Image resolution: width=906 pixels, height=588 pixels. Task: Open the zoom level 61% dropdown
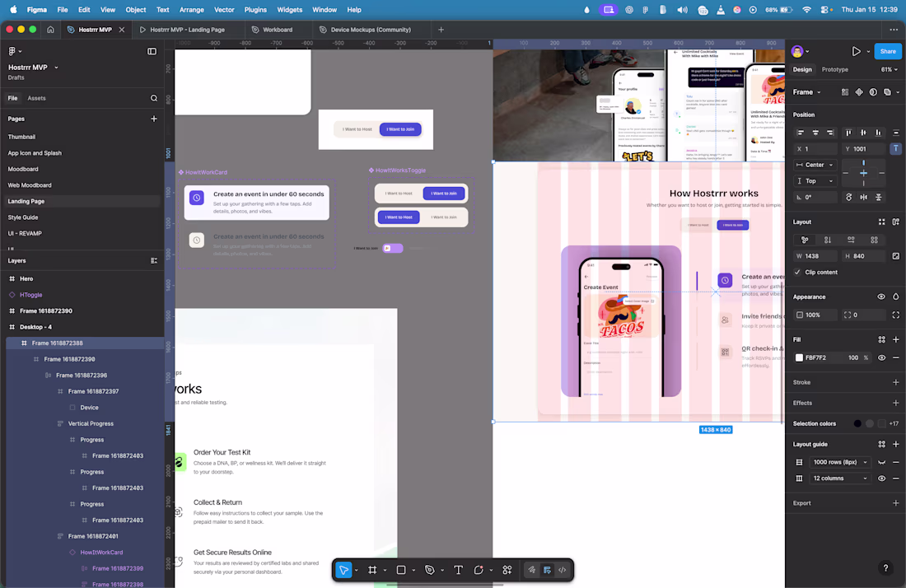click(889, 69)
